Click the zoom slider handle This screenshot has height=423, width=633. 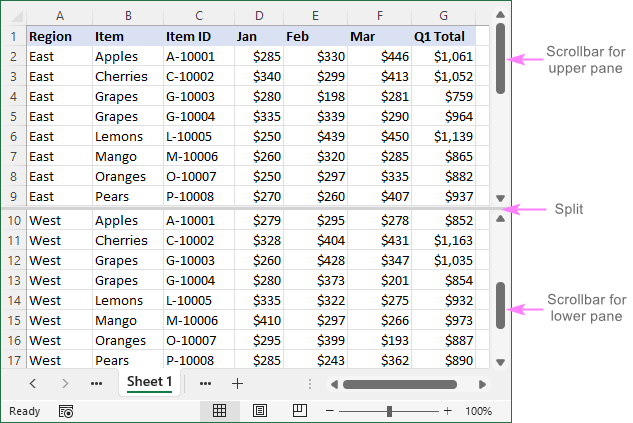point(390,411)
